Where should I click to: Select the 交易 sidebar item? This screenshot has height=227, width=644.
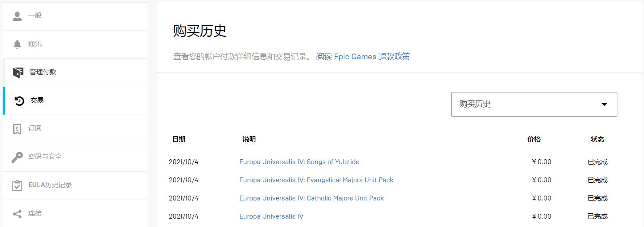(75, 101)
